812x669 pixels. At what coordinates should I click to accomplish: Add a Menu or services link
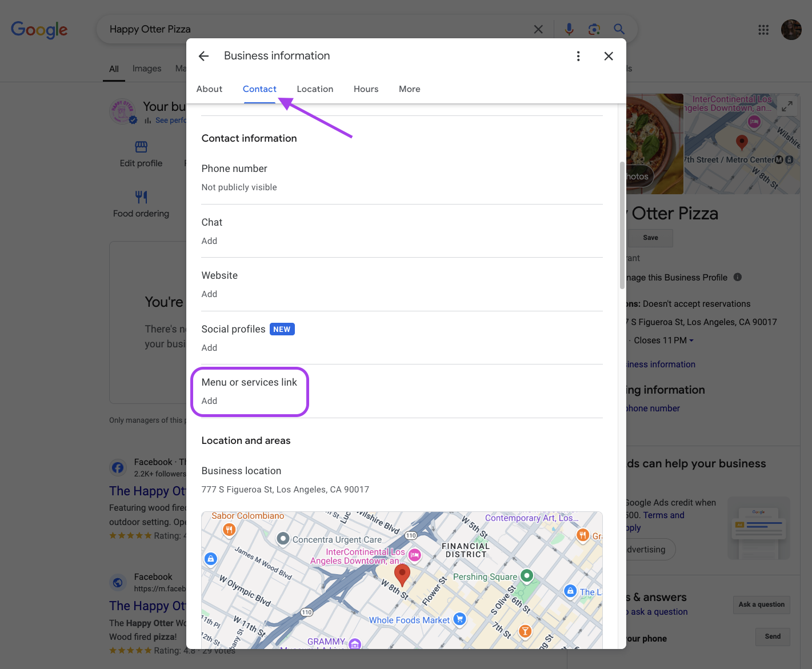point(210,401)
